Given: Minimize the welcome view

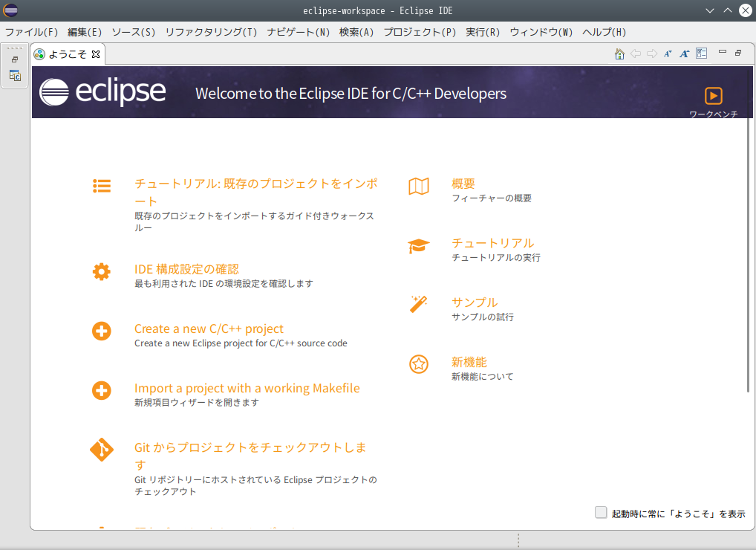Looking at the screenshot, I should coord(723,51).
